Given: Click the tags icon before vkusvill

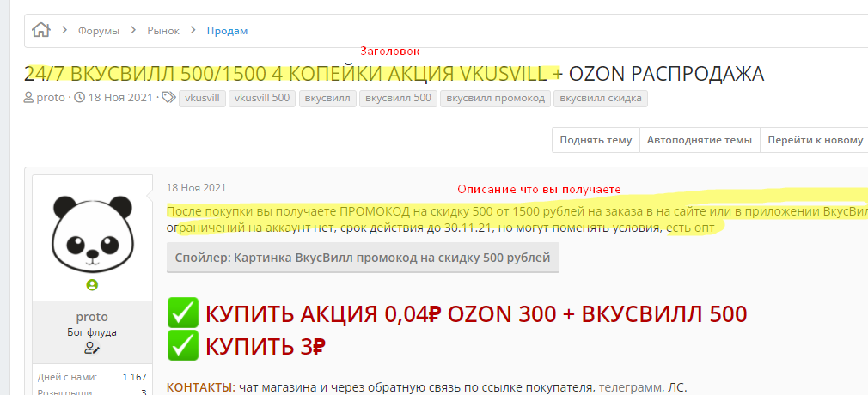Looking at the screenshot, I should coord(168,99).
